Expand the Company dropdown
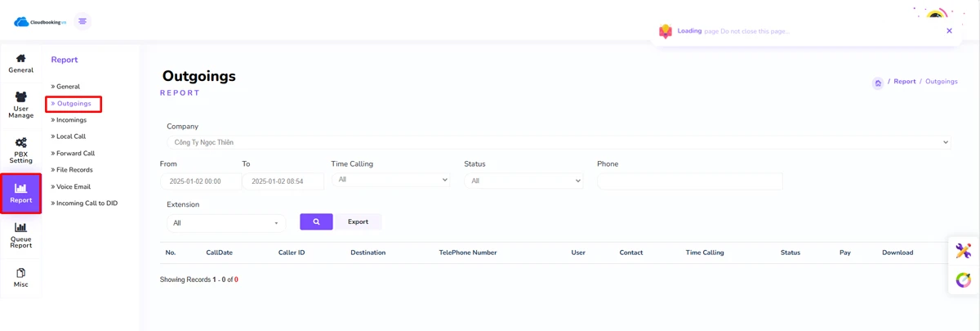The height and width of the screenshot is (331, 980). point(559,142)
